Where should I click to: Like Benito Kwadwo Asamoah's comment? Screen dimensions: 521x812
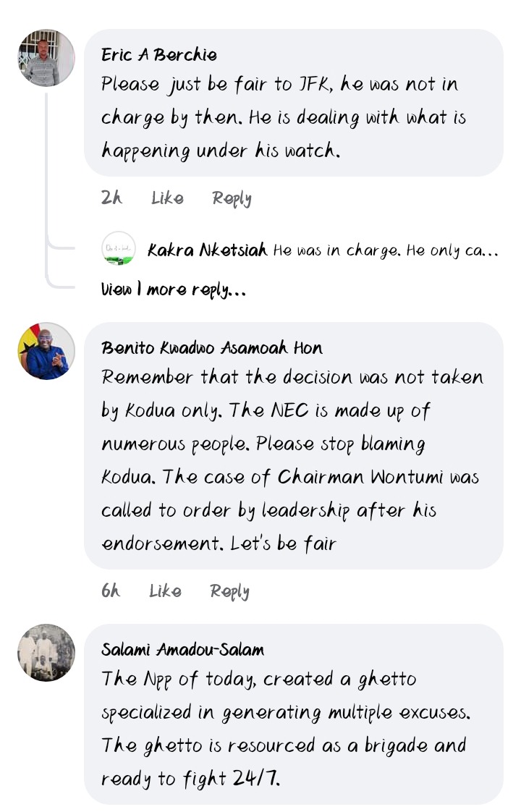[165, 591]
